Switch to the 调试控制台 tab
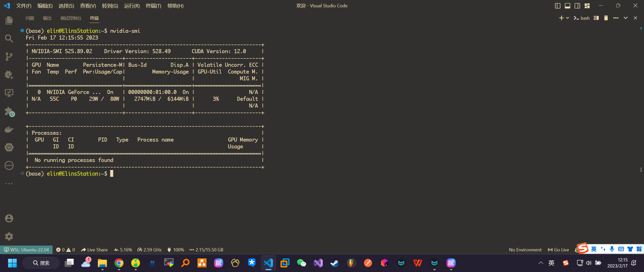The image size is (644, 272). (70, 18)
